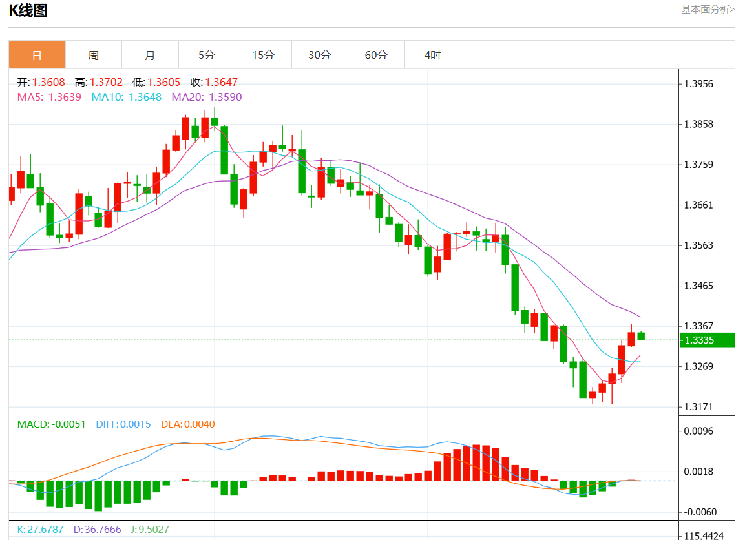Screen dimensions: 756x540
Task: Click the J:9.5027 KDJ value
Action: coord(150,530)
